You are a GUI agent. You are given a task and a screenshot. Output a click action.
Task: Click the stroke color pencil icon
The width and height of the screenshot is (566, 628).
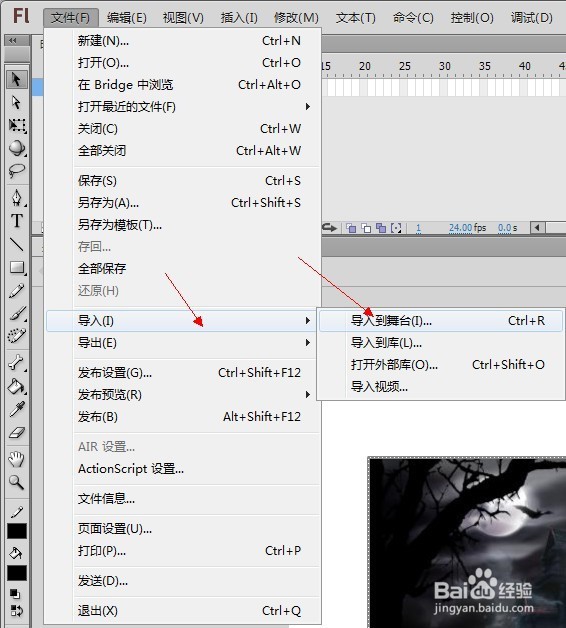click(x=16, y=512)
